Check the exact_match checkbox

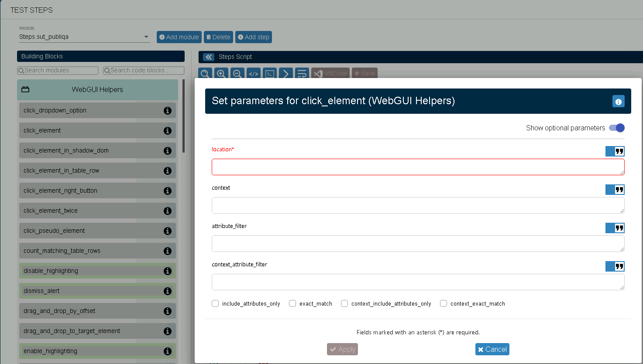tap(292, 303)
